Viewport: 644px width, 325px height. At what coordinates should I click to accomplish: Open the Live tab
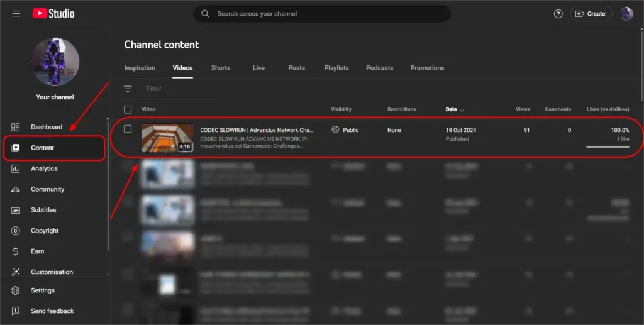tap(258, 68)
